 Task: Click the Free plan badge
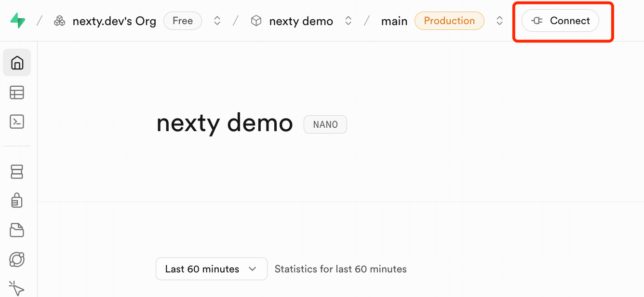pos(183,21)
